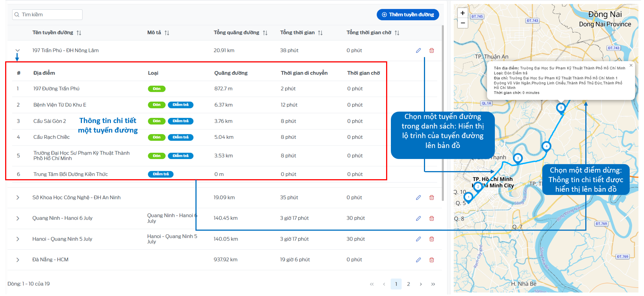
Task: Click the Thời gian di chuyển header
Action: coord(304,73)
